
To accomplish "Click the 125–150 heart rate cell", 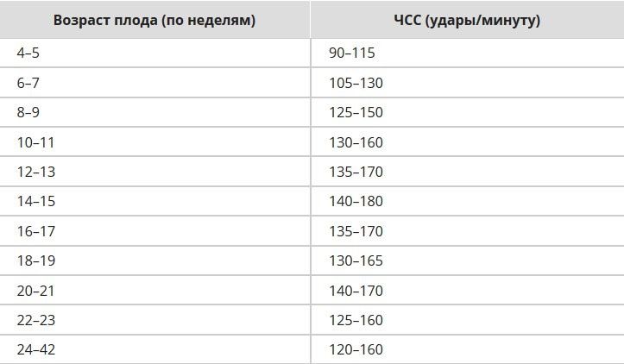I will coord(356,113).
